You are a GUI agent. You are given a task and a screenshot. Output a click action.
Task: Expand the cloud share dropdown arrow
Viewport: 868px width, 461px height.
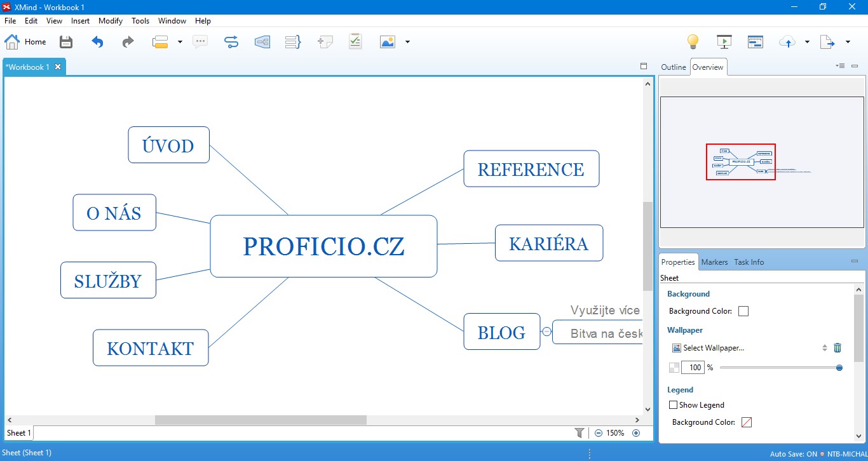coord(807,42)
